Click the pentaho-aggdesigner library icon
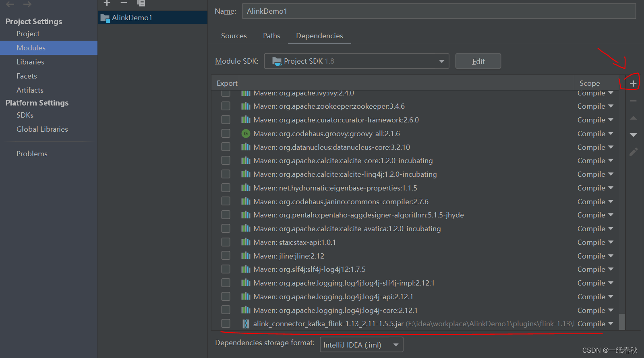Viewport: 644px width, 358px height. 246,215
